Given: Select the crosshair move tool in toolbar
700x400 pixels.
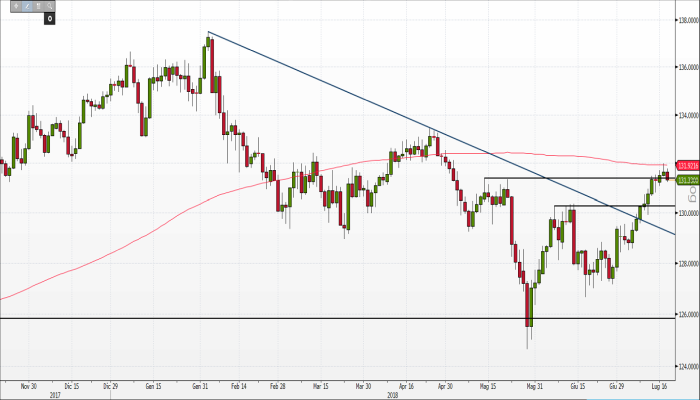Looking at the screenshot, I should click(x=15, y=5).
